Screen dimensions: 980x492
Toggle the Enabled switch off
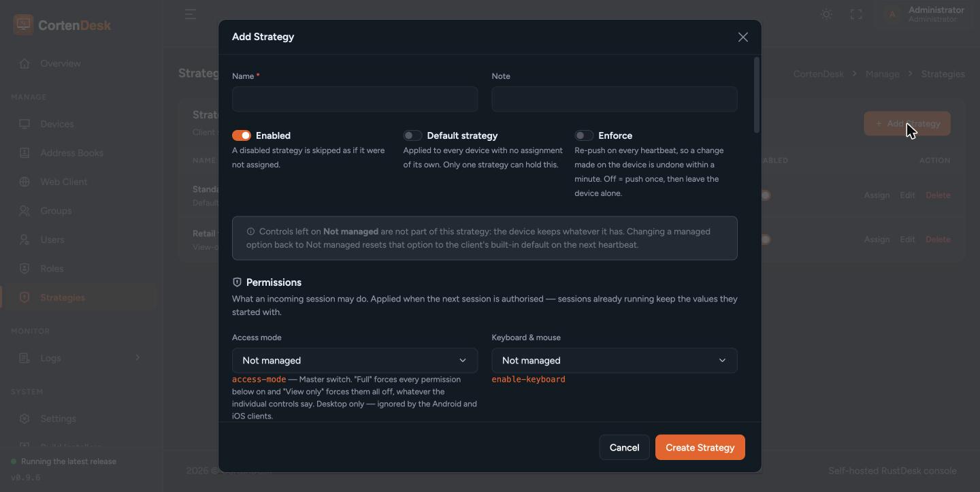click(x=242, y=135)
